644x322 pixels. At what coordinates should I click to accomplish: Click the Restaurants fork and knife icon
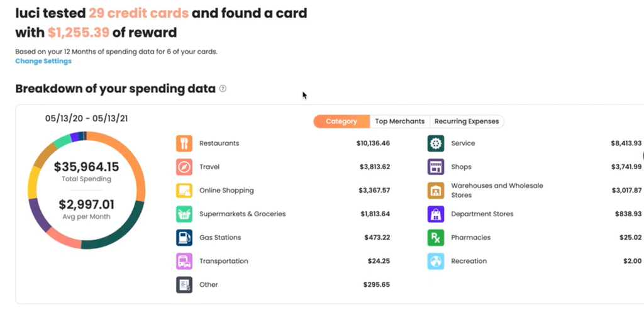point(184,143)
